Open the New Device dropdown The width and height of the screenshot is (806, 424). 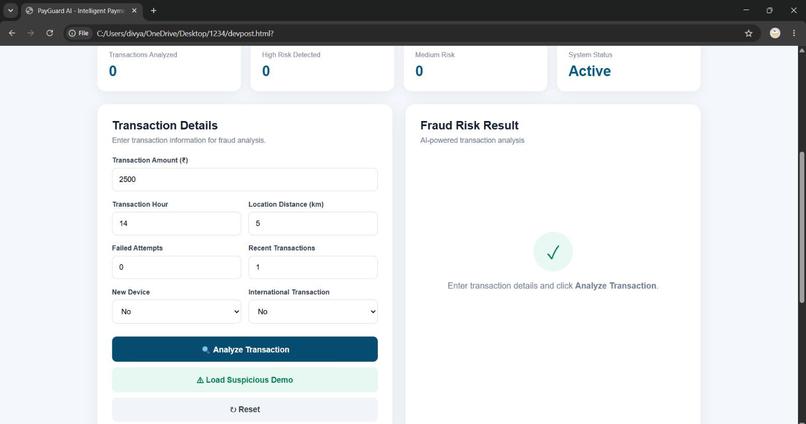176,311
